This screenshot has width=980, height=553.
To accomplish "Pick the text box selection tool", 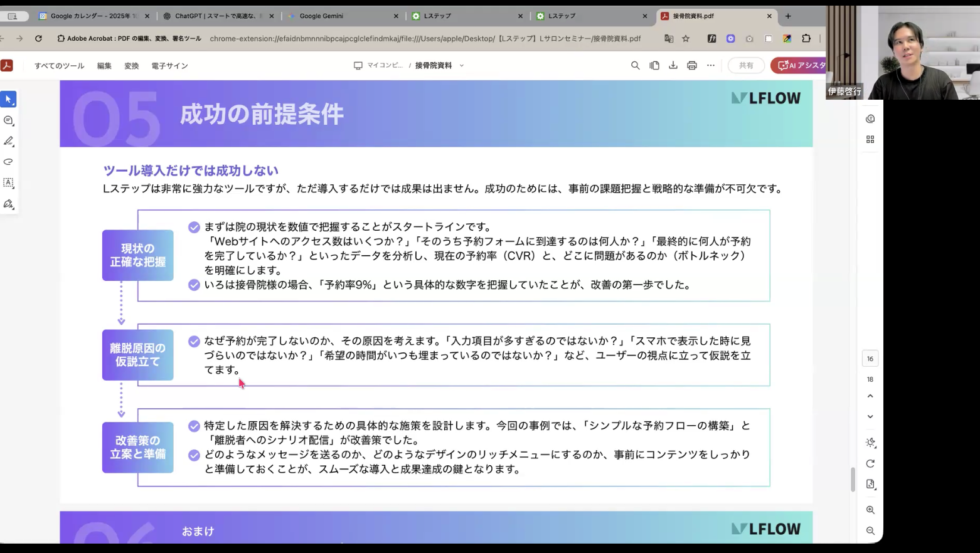I will (9, 182).
